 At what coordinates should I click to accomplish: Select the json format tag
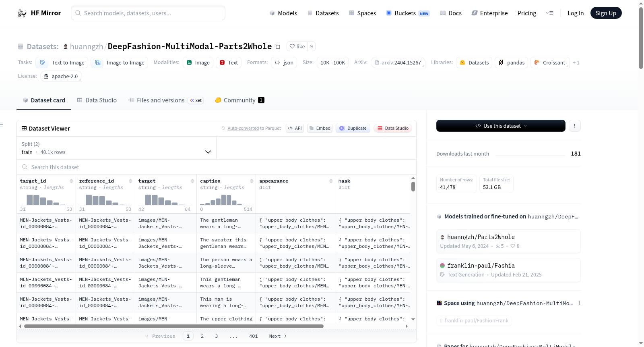point(284,62)
